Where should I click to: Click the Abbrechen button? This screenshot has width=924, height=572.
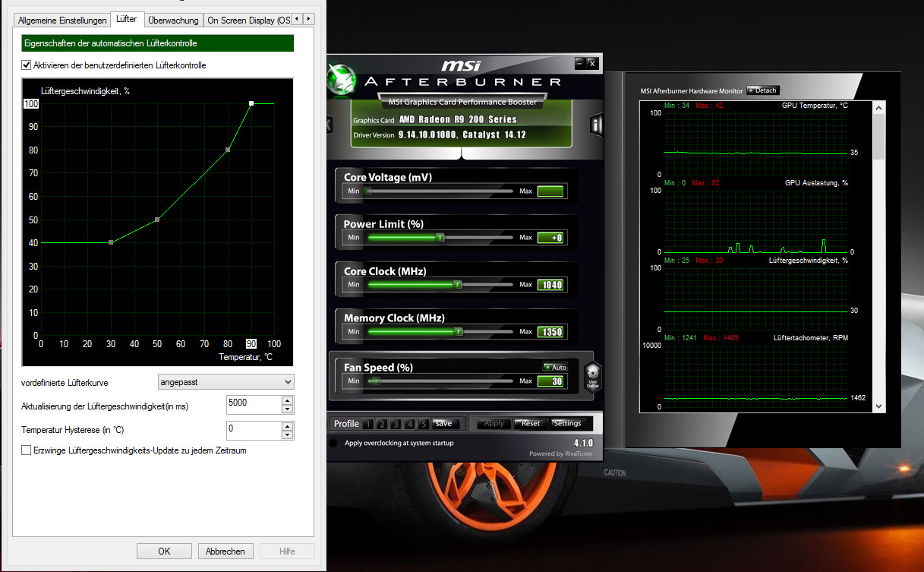[225, 551]
